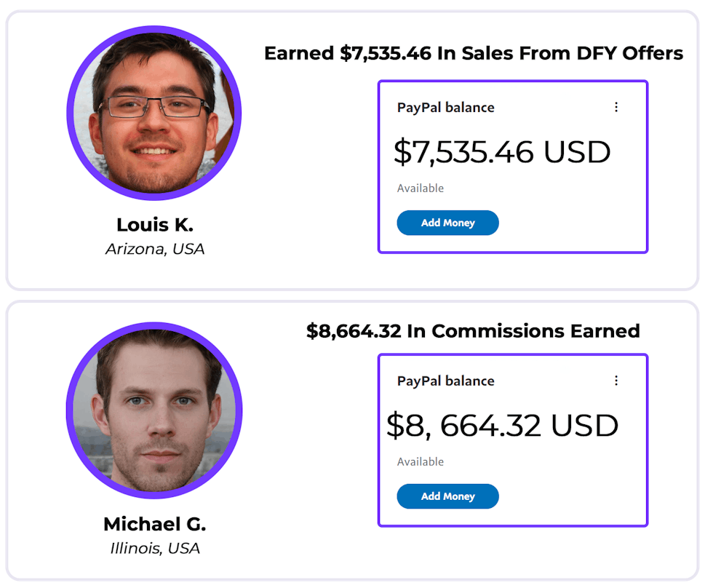The image size is (705, 588).
Task: Click the Arizona, USA location text
Action: point(155,249)
